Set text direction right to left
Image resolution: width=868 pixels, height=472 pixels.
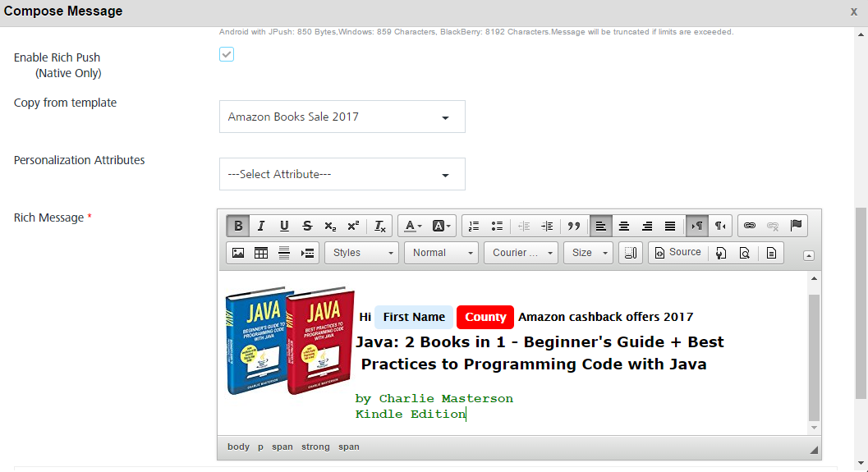[x=720, y=226]
